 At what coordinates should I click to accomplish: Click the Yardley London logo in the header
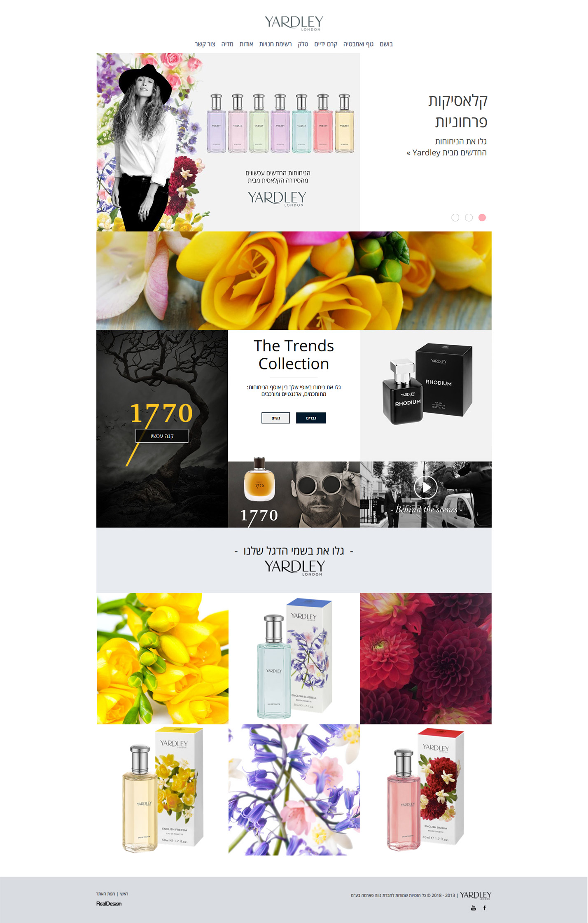[294, 23]
